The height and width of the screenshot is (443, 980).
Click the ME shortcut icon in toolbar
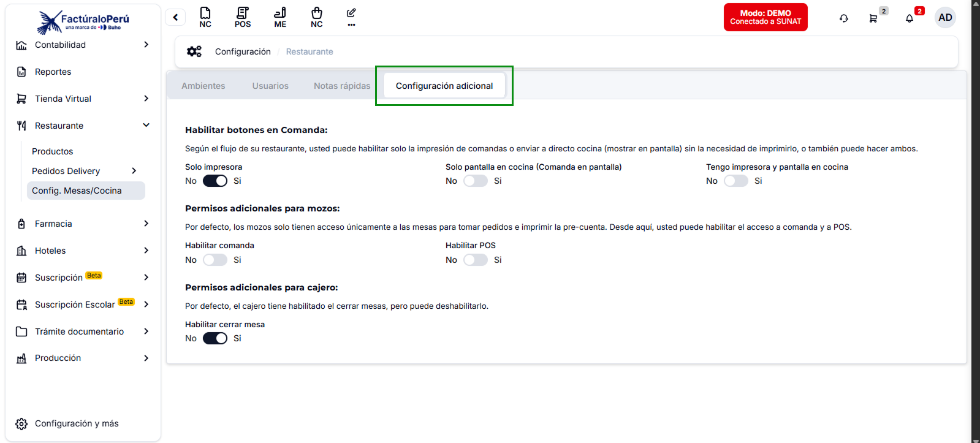tap(280, 17)
